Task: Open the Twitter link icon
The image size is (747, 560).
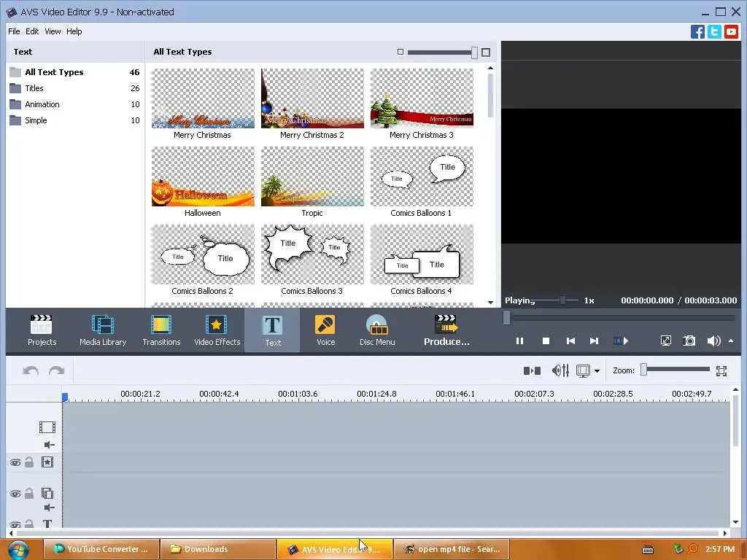Action: [x=714, y=32]
